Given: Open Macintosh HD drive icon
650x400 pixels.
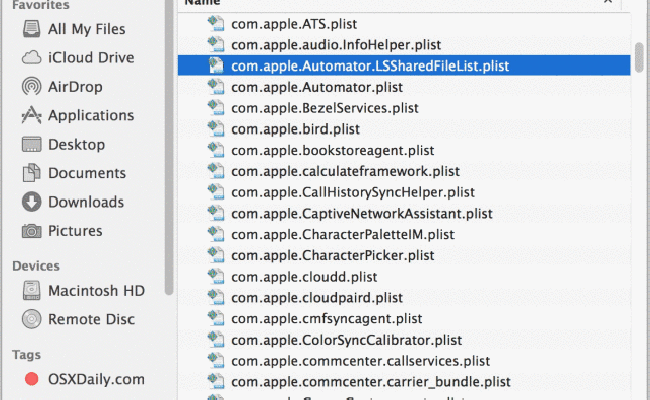Looking at the screenshot, I should coord(32,291).
